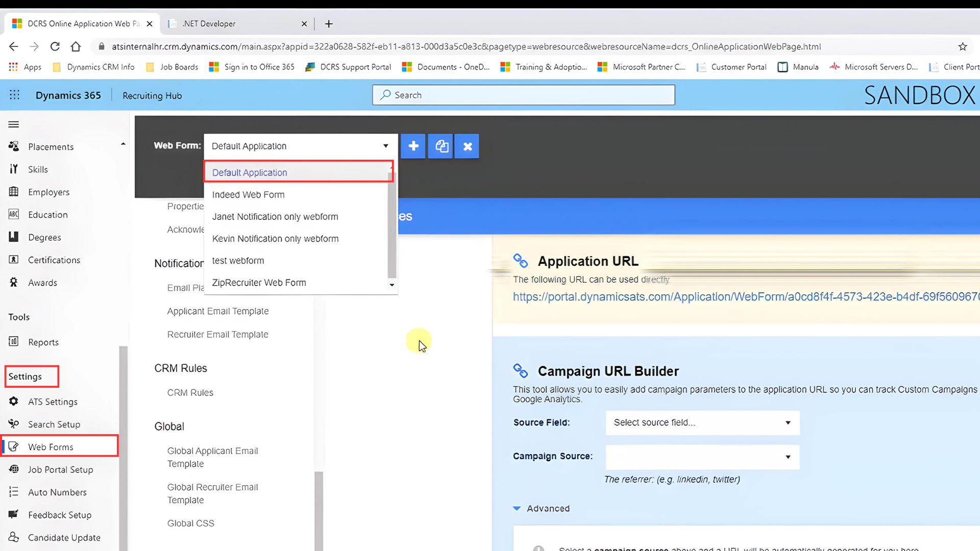This screenshot has height=551, width=980.
Task: Open Auto Numbers in the sidebar
Action: (57, 492)
